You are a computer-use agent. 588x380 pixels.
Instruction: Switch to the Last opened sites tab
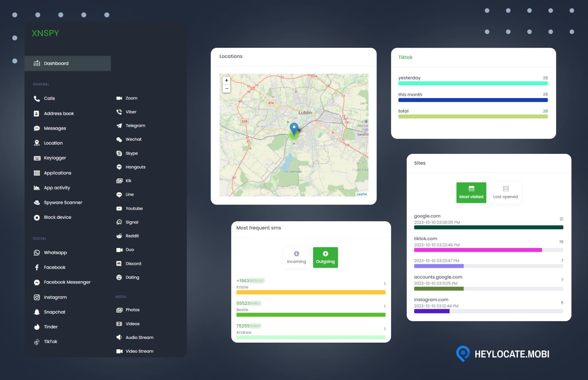(x=505, y=192)
